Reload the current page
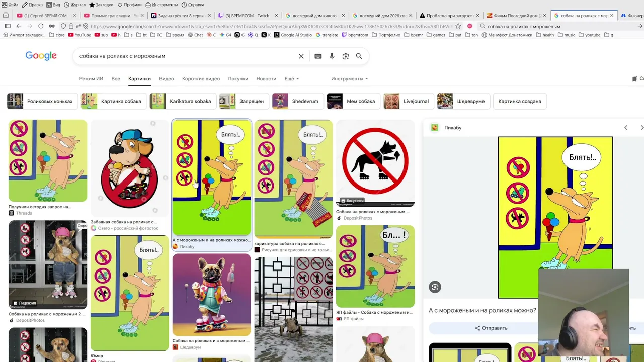This screenshot has height=362, width=644. click(x=41, y=26)
